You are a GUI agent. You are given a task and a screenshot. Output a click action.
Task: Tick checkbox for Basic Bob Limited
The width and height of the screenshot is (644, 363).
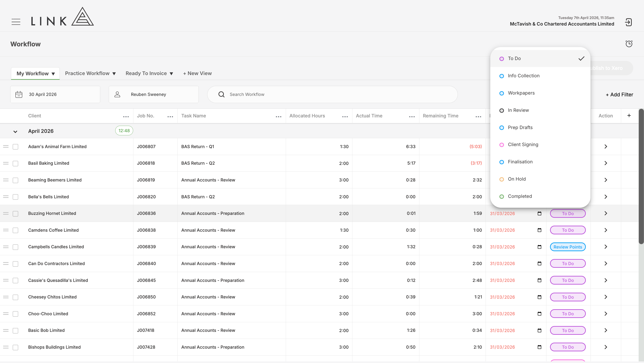tap(15, 331)
